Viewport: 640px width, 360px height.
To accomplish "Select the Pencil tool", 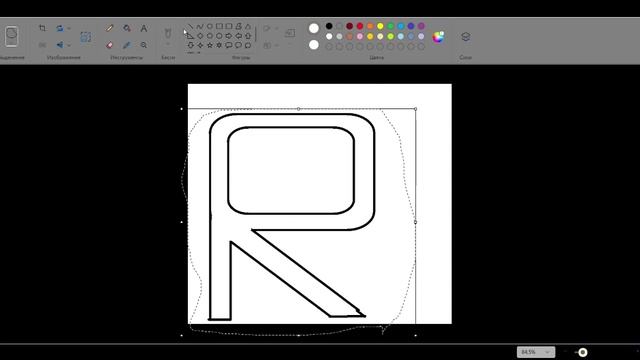I will point(109,28).
